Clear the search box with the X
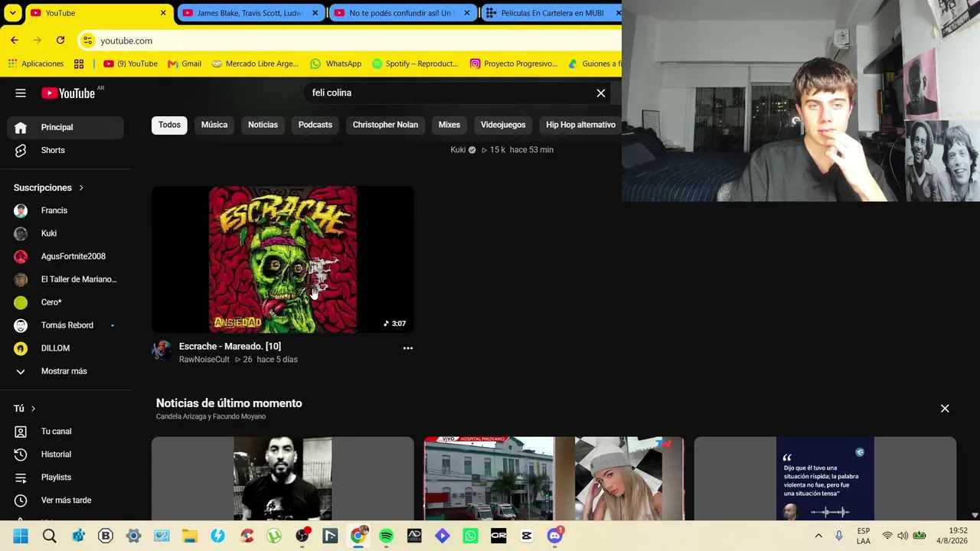Screen dimensions: 980x551 (601, 93)
